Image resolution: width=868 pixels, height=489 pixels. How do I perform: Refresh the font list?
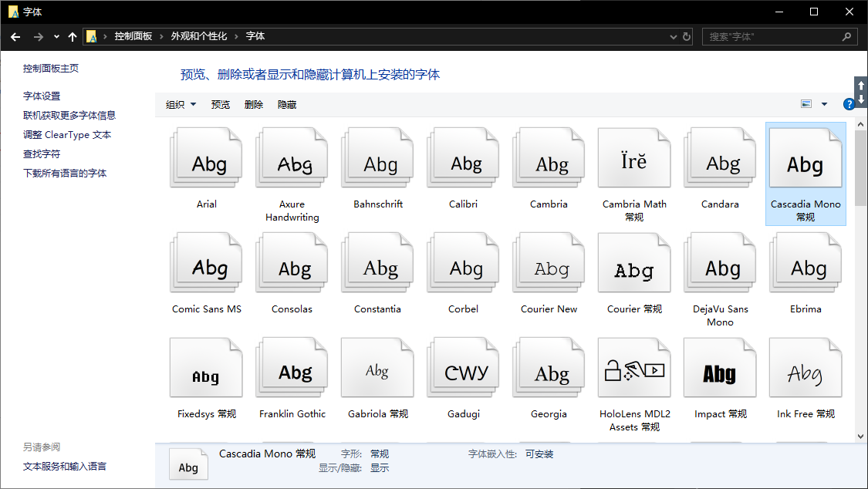pyautogui.click(x=687, y=36)
